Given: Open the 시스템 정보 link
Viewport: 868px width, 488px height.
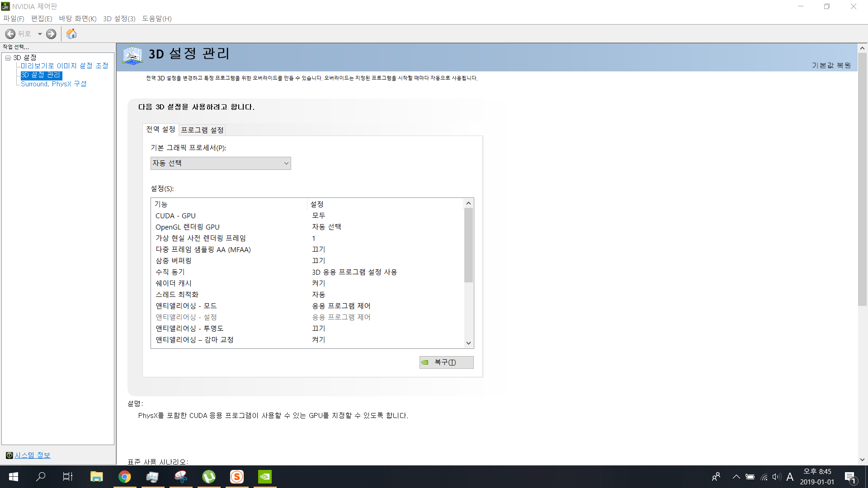Looking at the screenshot, I should pos(33,455).
